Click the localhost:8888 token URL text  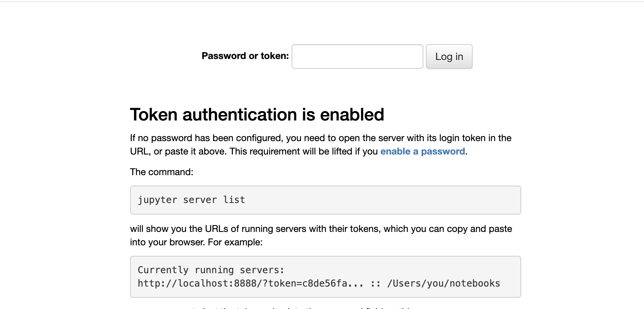(x=250, y=283)
